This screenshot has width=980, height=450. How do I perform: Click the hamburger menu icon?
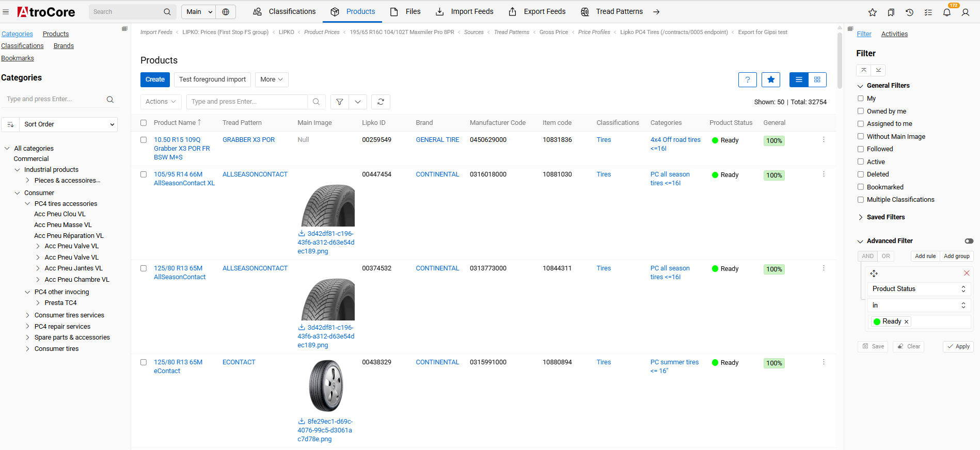(x=6, y=12)
